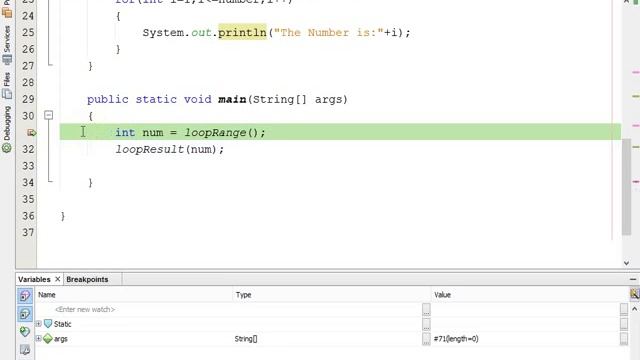Click line number 29 in the gutter
The width and height of the screenshot is (640, 360).
[28, 99]
